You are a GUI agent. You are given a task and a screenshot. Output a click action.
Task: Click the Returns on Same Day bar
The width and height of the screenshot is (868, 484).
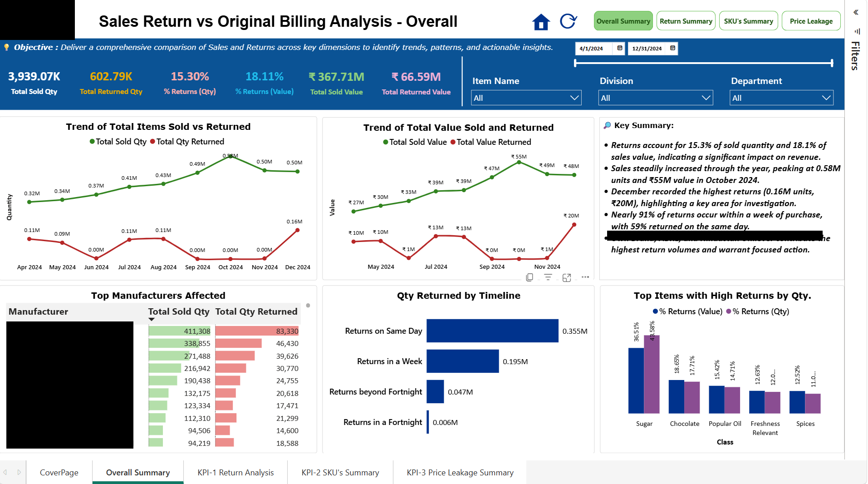(x=492, y=331)
